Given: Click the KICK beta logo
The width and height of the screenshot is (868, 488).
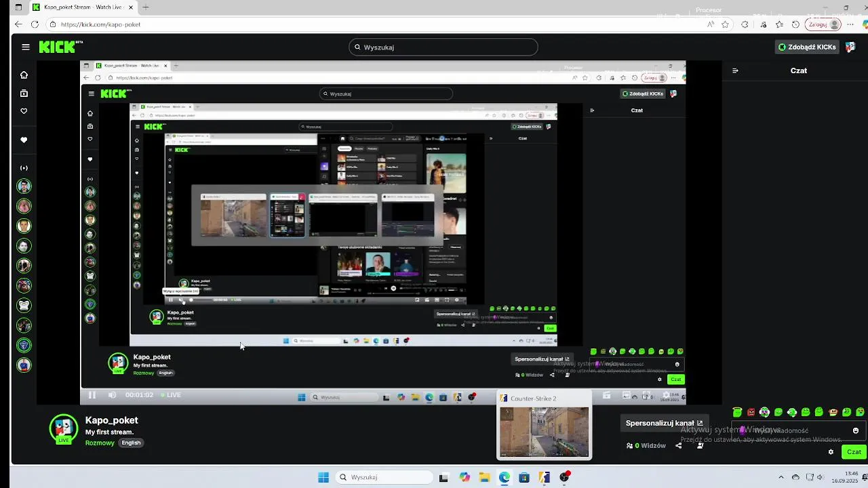Looking at the screenshot, I should 60,47.
